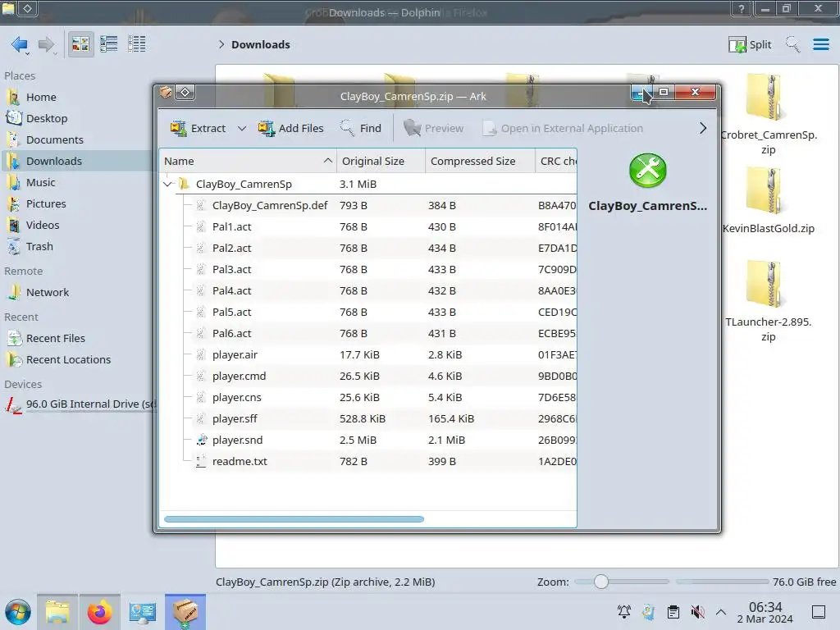This screenshot has width=840, height=630.
Task: Sort by Original Size column
Action: [x=381, y=162]
